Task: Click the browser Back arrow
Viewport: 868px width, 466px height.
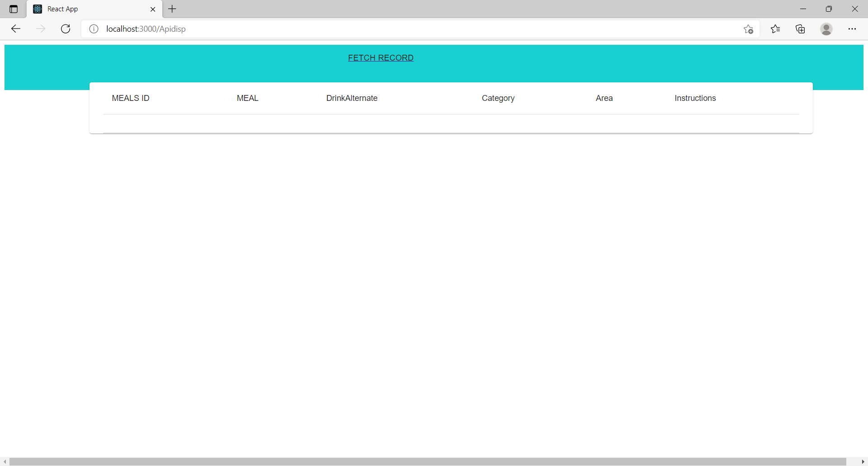Action: (x=16, y=29)
